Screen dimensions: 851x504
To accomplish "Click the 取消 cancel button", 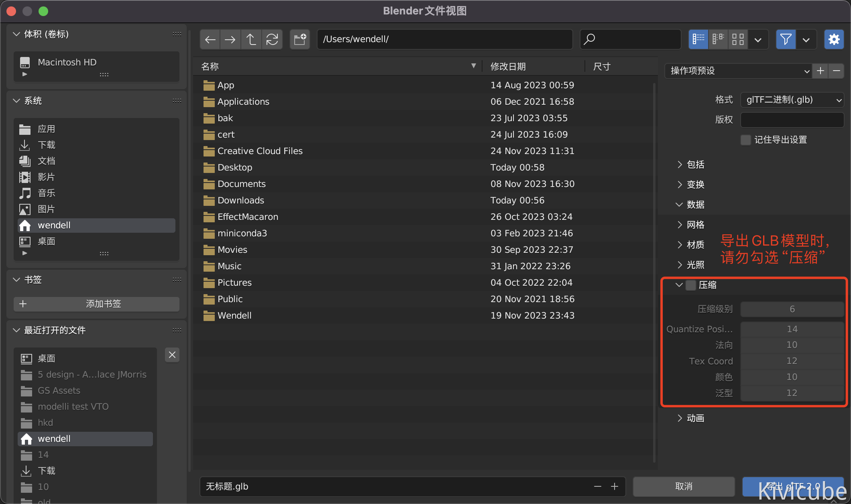I will (x=684, y=486).
